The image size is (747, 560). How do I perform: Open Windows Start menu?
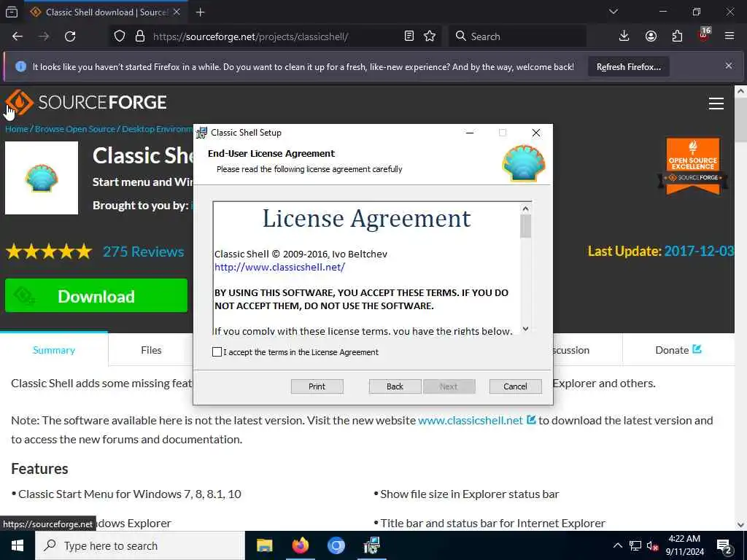click(18, 545)
